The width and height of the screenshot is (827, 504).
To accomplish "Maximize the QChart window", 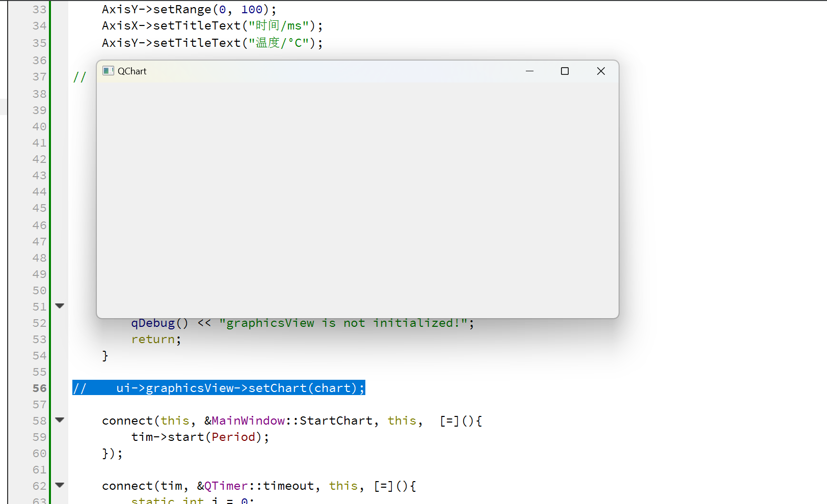I will click(565, 71).
